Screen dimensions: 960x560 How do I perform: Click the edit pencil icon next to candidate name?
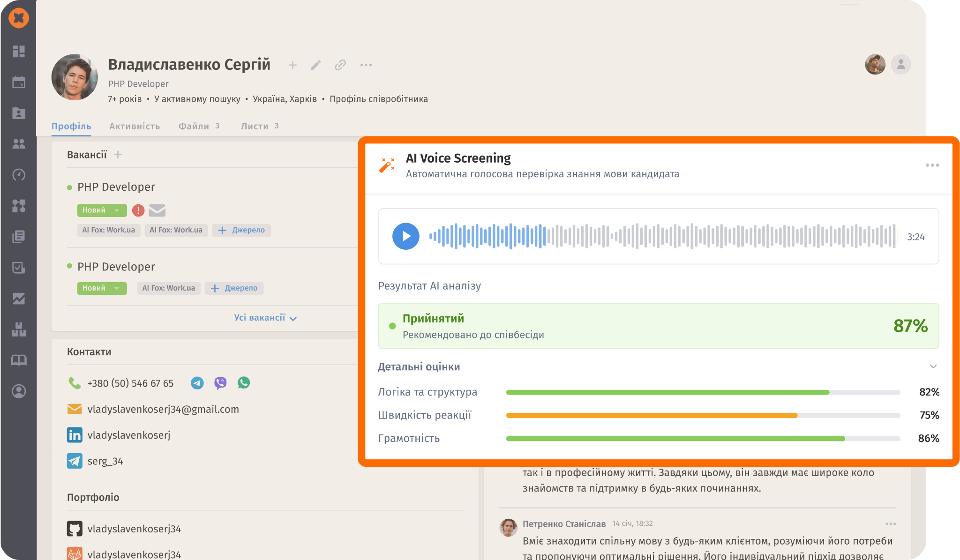click(x=316, y=65)
